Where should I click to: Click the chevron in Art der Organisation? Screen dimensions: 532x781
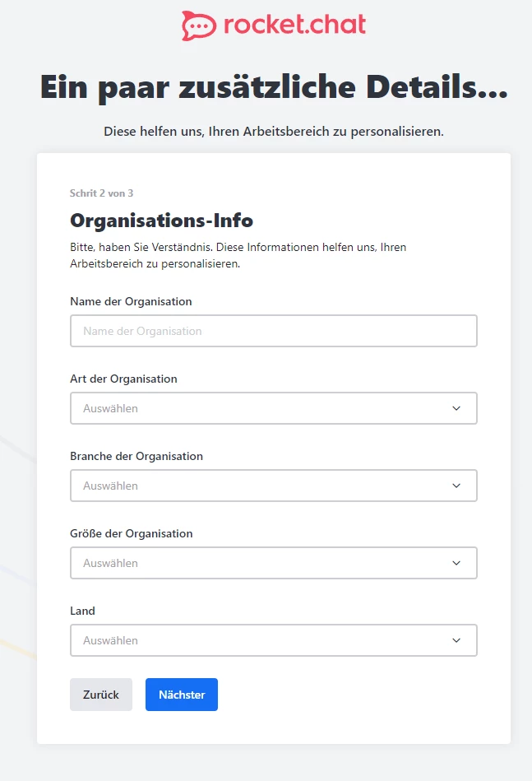pyautogui.click(x=457, y=408)
